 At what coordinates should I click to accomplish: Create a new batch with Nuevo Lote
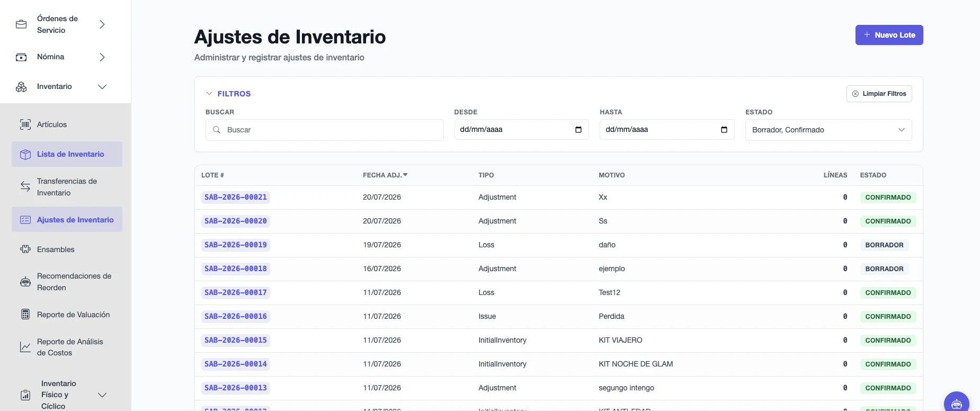(x=889, y=35)
